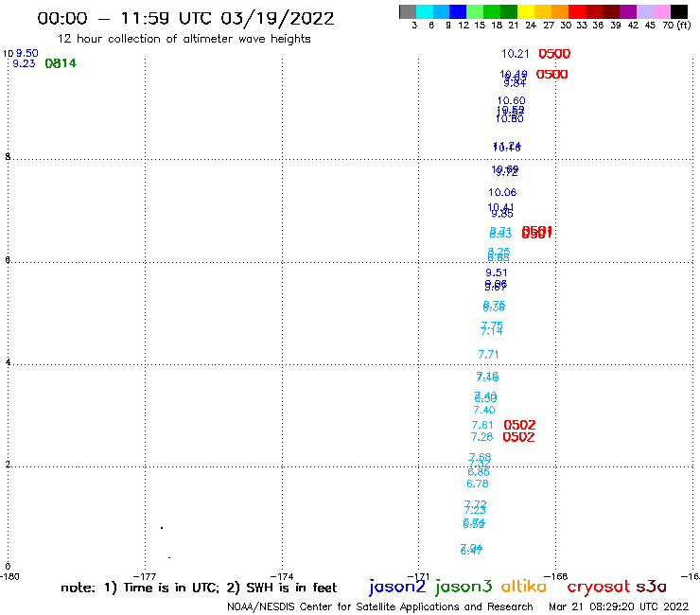Viewport: 700px width, 615px height.
Task: Click the wave height value 9.51
Action: (496, 272)
